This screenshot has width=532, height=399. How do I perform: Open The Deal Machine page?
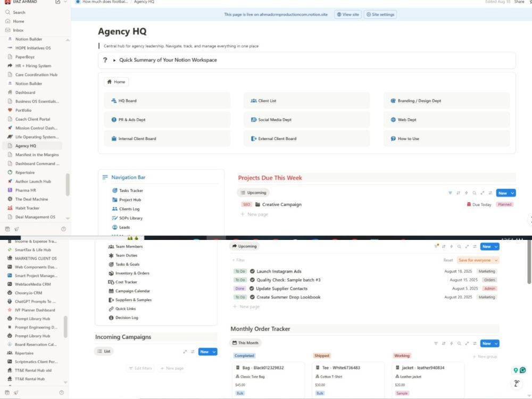[31, 199]
